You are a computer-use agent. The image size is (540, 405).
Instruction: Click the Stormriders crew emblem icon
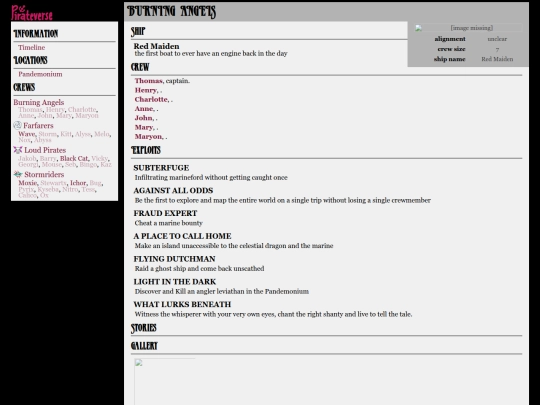[18, 174]
